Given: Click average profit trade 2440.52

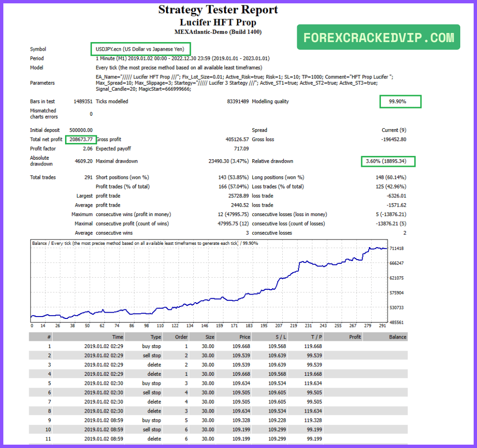Looking at the screenshot, I should pyautogui.click(x=240, y=205).
